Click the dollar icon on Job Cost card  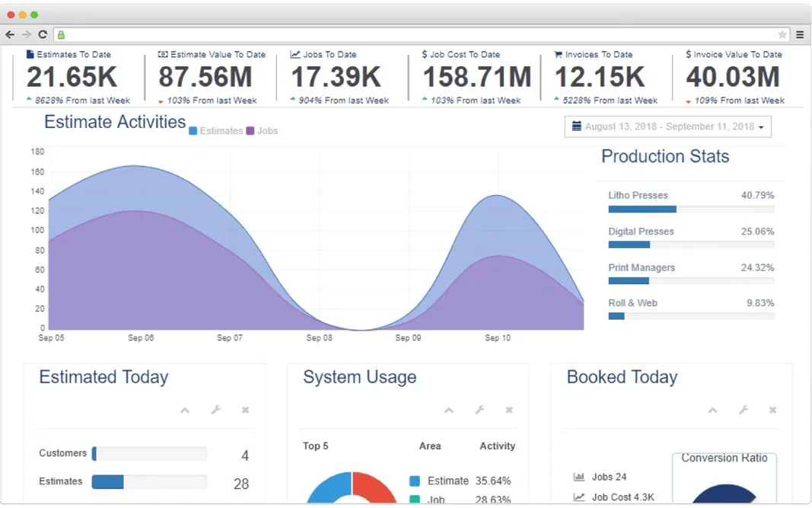pos(425,54)
